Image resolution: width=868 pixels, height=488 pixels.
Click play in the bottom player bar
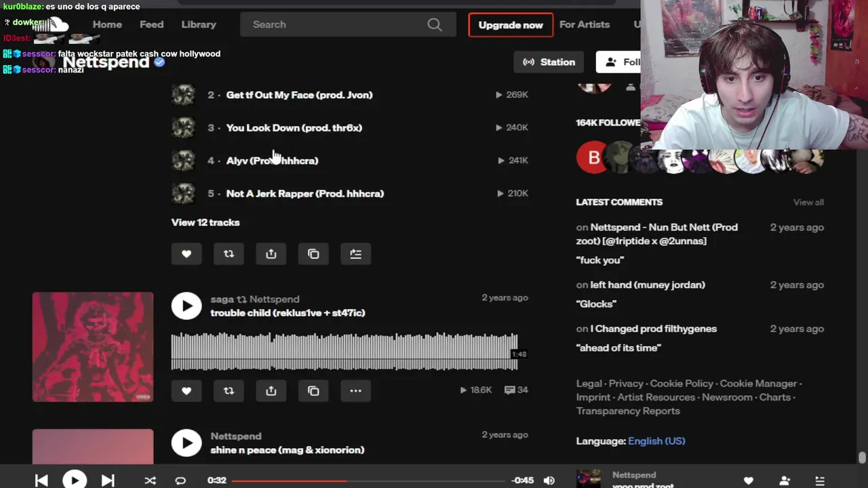coord(75,480)
